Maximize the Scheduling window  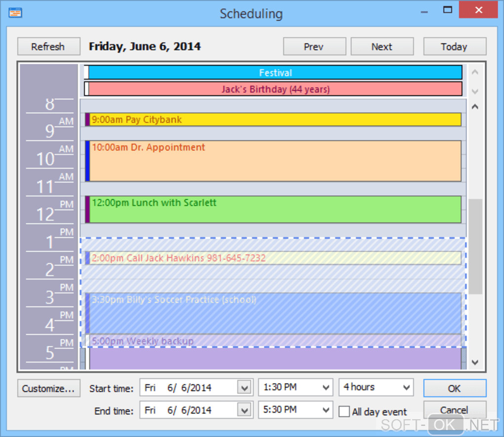tap(448, 10)
